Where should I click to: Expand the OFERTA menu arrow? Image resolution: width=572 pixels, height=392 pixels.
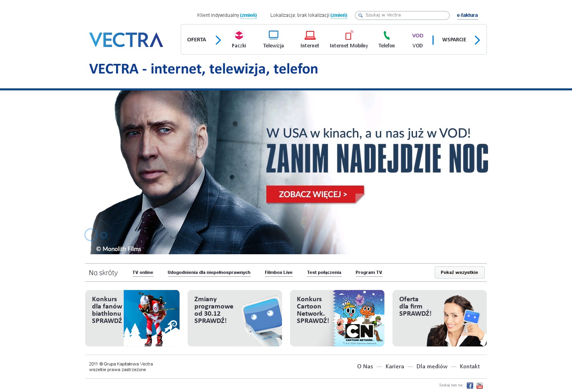[218, 40]
